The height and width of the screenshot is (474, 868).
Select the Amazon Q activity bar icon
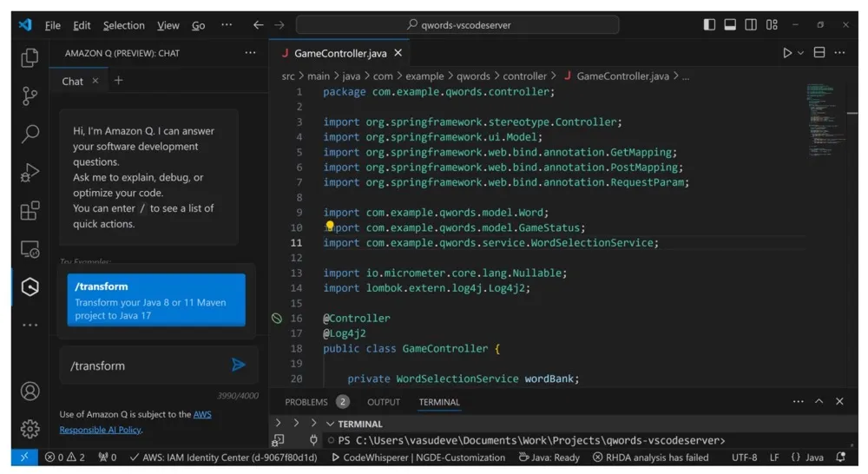click(x=30, y=286)
